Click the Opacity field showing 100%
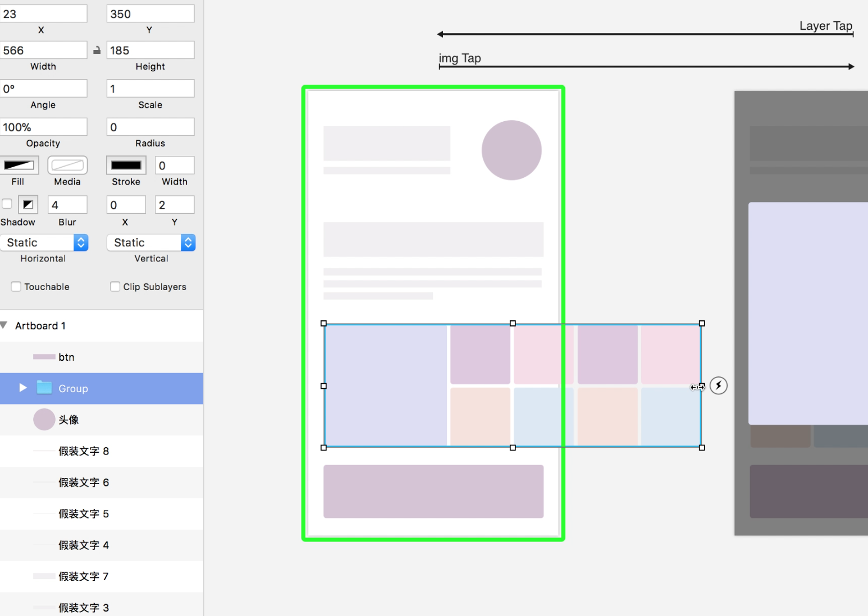 (x=43, y=127)
